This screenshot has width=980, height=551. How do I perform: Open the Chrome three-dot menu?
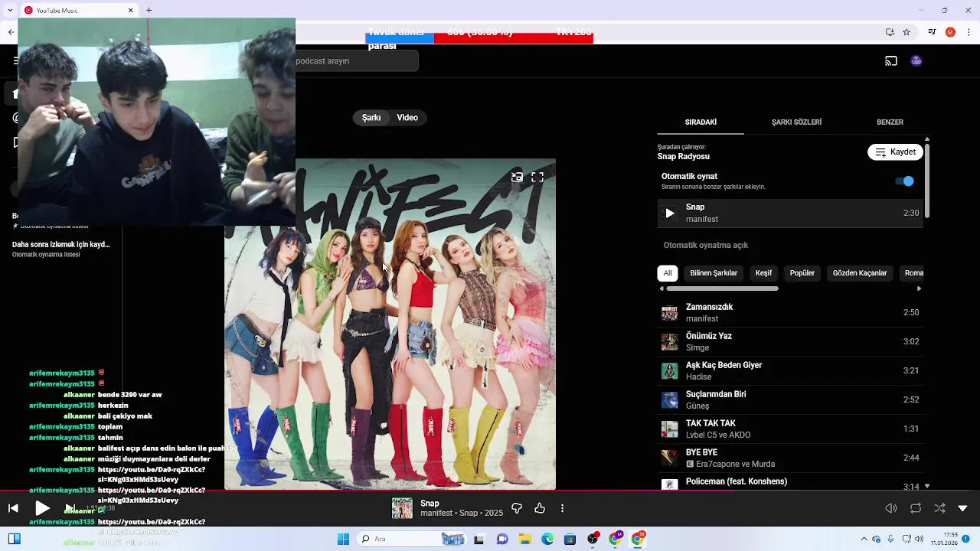tap(969, 32)
